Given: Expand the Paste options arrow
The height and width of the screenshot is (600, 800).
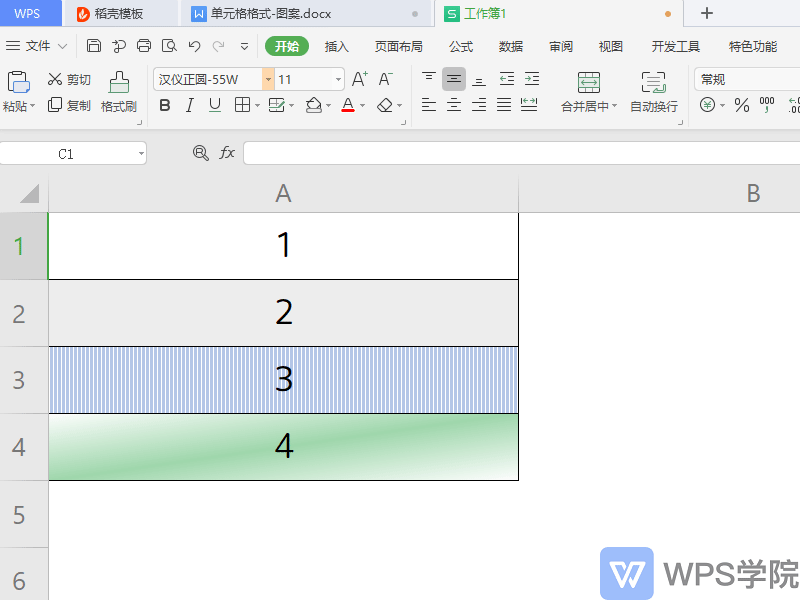Looking at the screenshot, I should (x=32, y=106).
